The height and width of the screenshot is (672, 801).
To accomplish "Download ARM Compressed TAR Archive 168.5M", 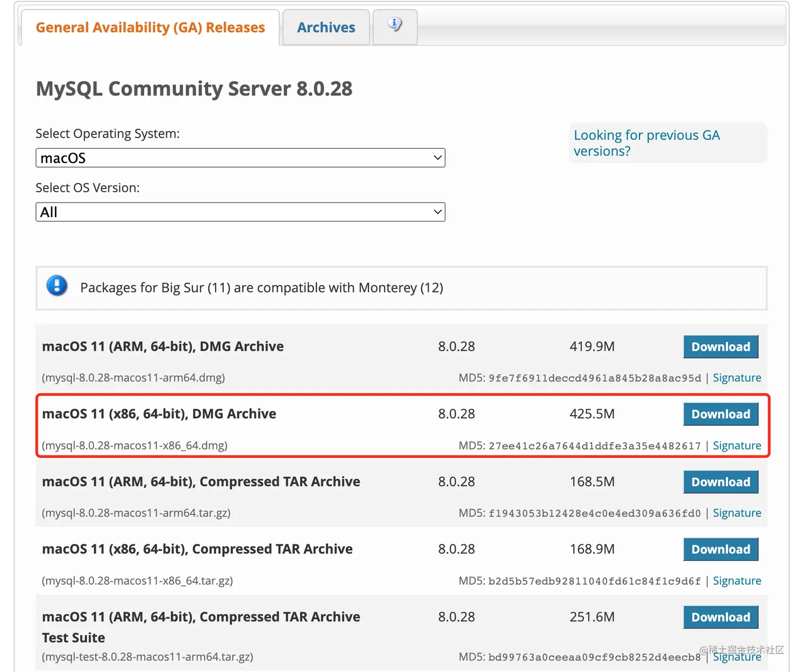I will tap(721, 482).
